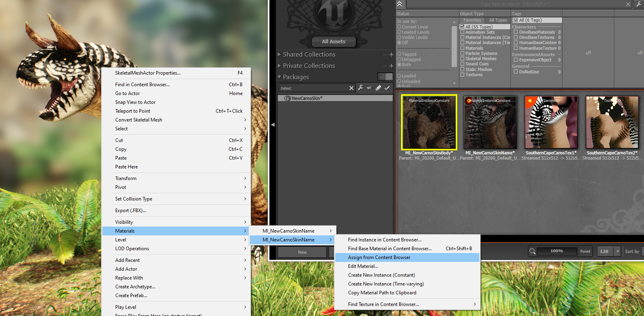Select the MI_NewCarnoSkinBody thumbnail
Image resolution: width=644 pixels, height=316 pixels.
tap(429, 122)
